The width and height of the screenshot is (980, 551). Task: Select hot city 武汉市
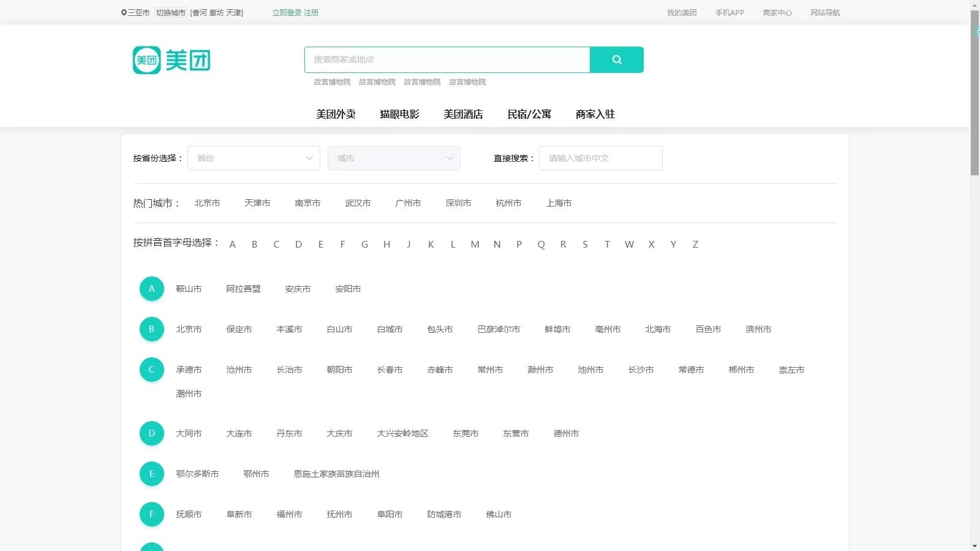[358, 203]
